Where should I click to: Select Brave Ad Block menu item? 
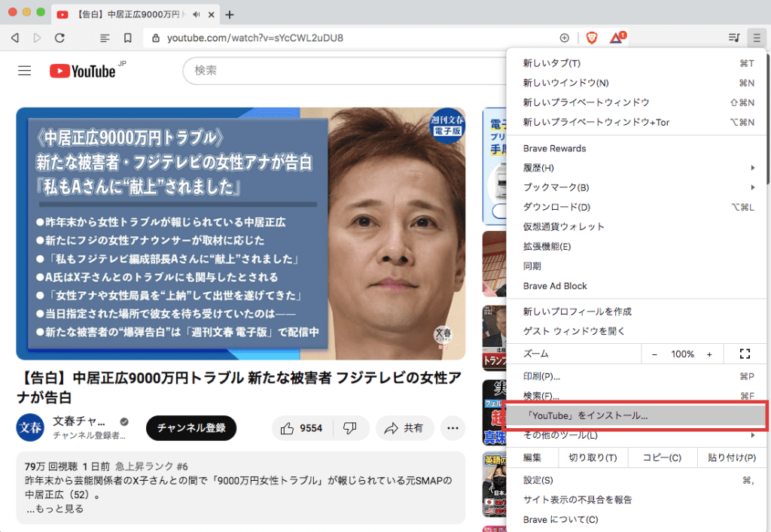click(x=637, y=286)
